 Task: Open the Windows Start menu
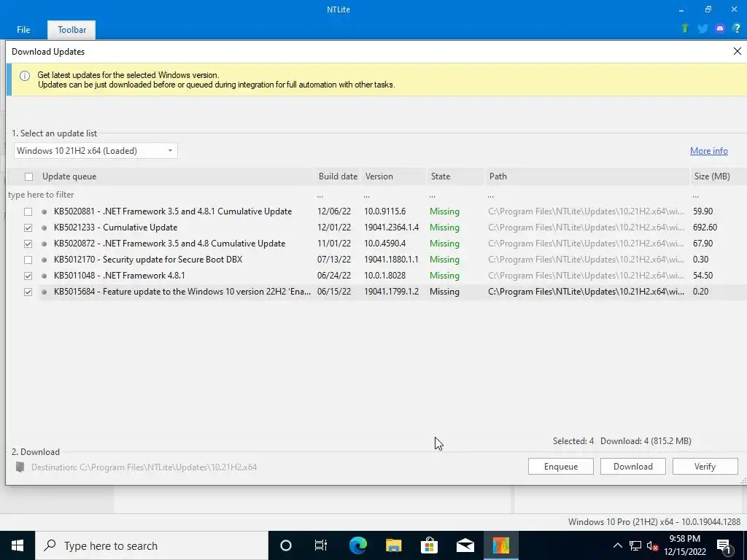click(x=18, y=545)
